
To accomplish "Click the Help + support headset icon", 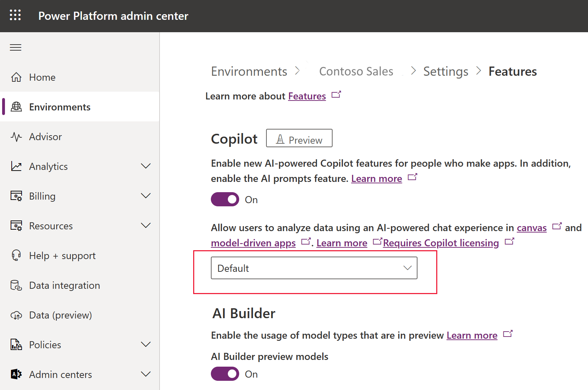I will (x=16, y=256).
